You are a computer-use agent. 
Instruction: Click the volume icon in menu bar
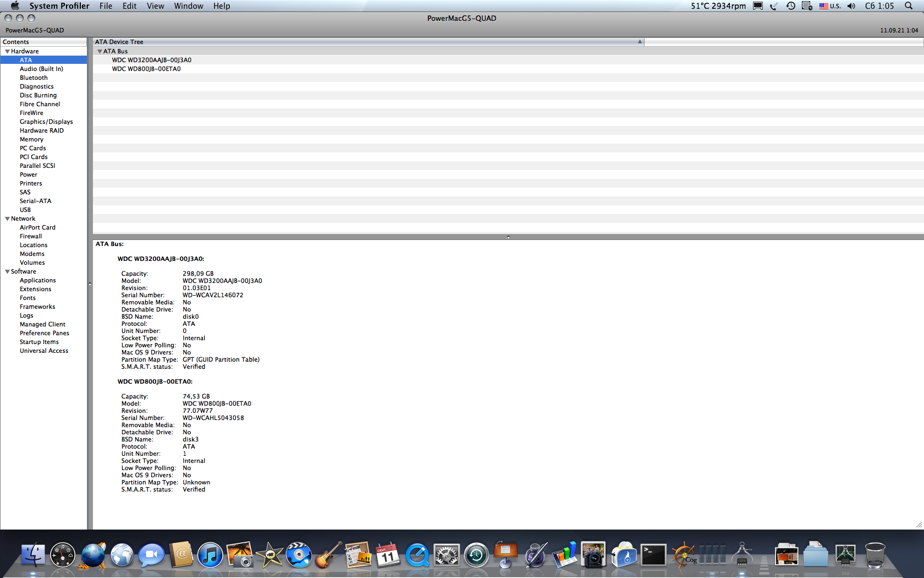coord(851,6)
